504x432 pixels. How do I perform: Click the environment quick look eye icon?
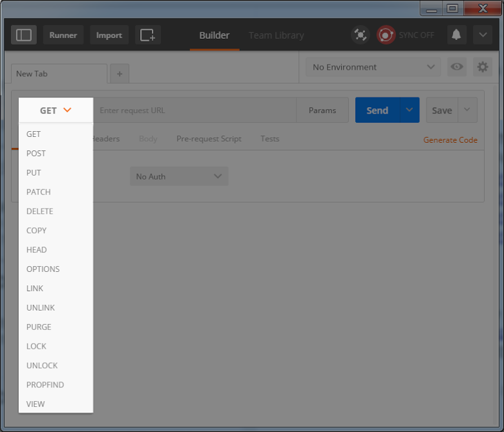(x=457, y=67)
